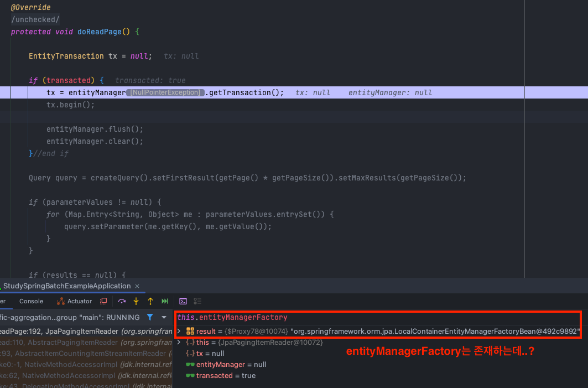Click the Step Into down-arrow icon

136,301
